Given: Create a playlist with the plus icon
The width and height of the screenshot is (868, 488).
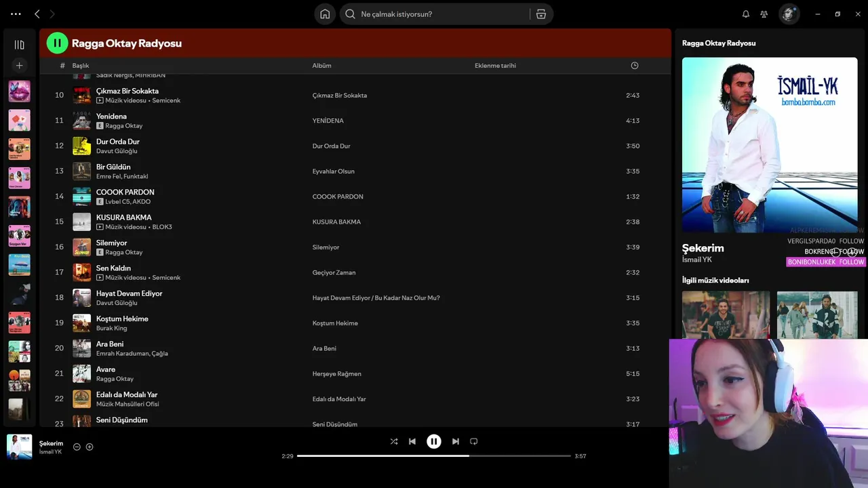Looking at the screenshot, I should pos(19,66).
